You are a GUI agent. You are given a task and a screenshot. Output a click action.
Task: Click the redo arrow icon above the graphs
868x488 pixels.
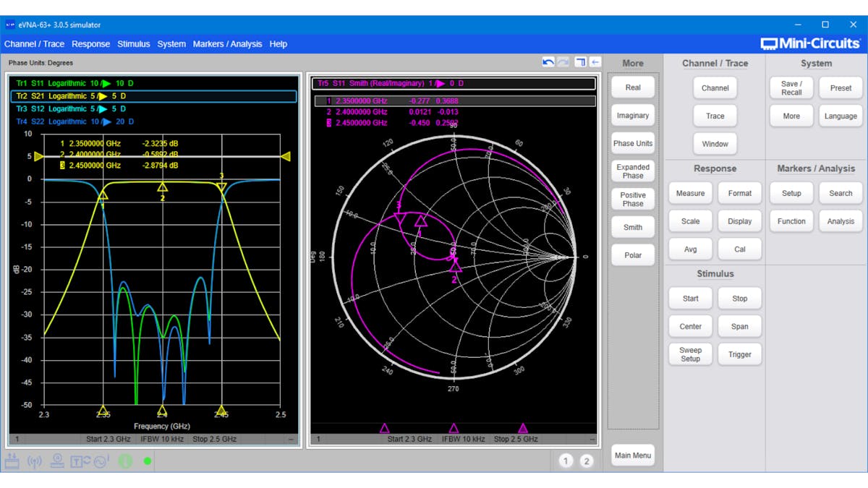[x=562, y=62]
